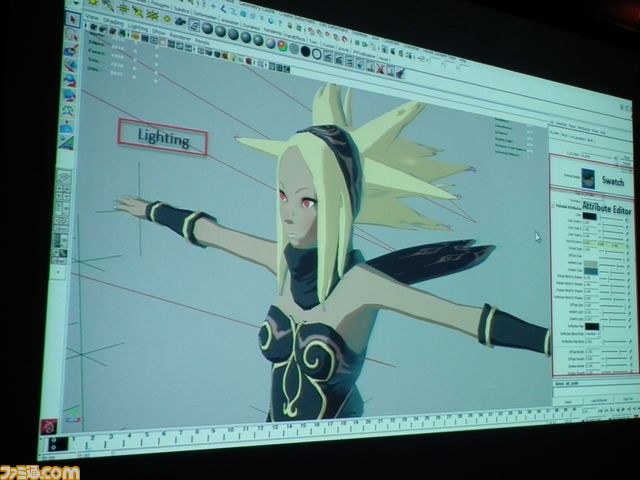
Task: Click the boxed S icon on the shelf
Action: click(194, 25)
